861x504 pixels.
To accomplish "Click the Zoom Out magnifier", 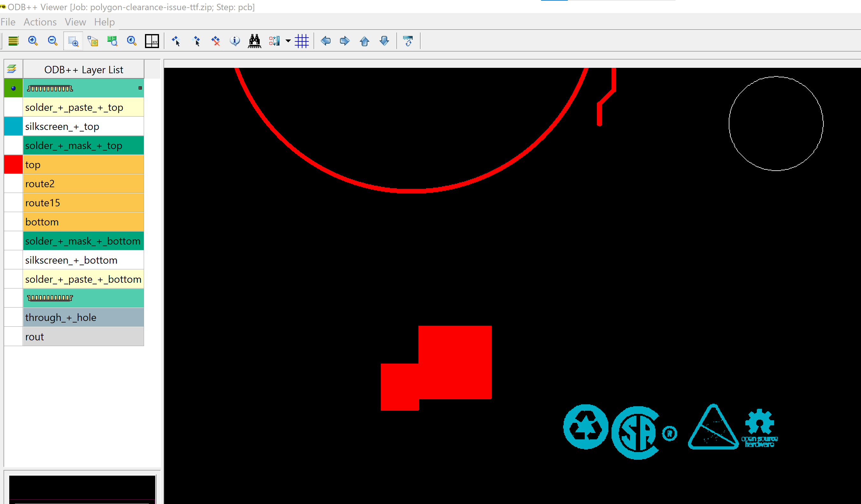I will pyautogui.click(x=53, y=41).
